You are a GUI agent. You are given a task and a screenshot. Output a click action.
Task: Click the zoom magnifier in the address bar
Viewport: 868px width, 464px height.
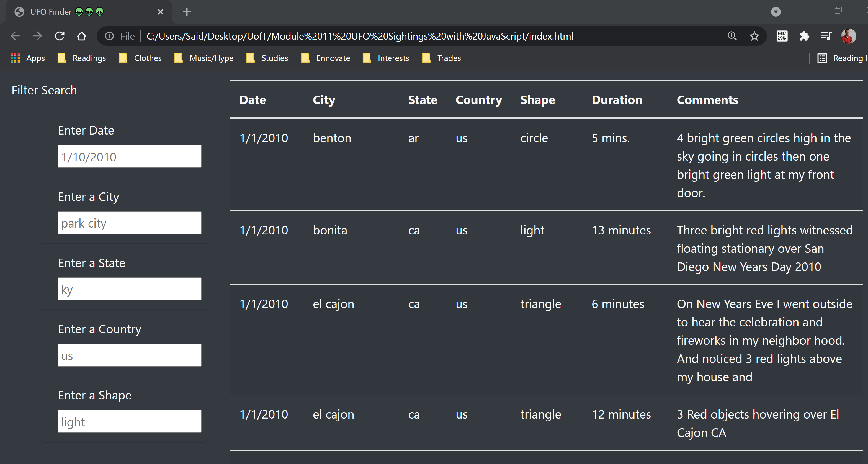coord(732,36)
